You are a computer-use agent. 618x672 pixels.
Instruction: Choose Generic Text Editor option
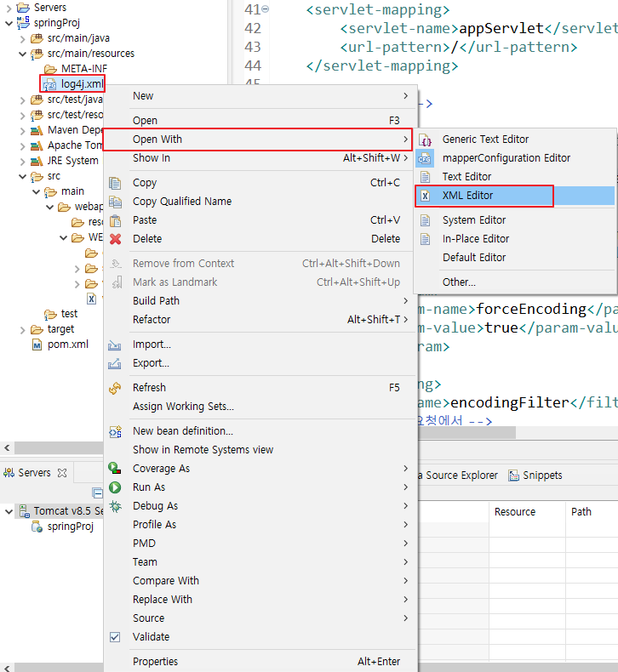point(516,140)
